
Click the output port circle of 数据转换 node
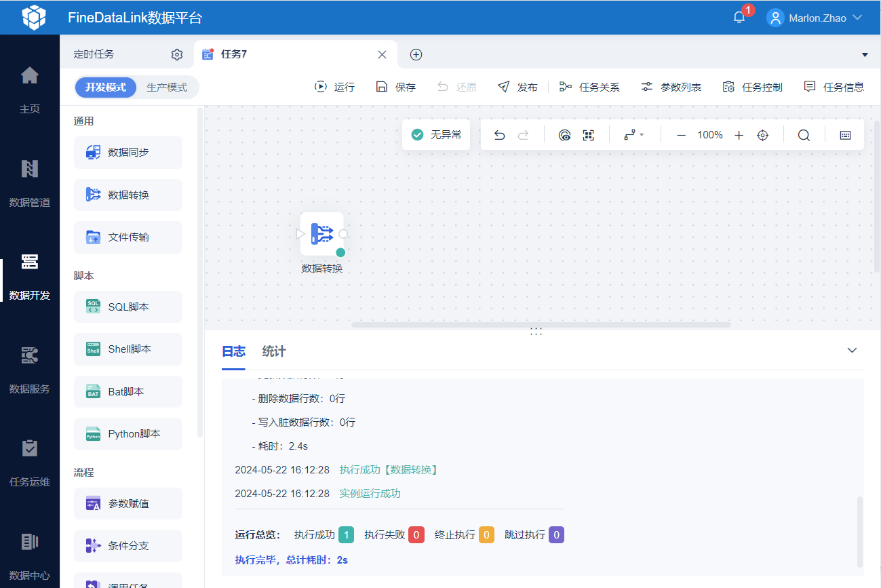tap(343, 234)
